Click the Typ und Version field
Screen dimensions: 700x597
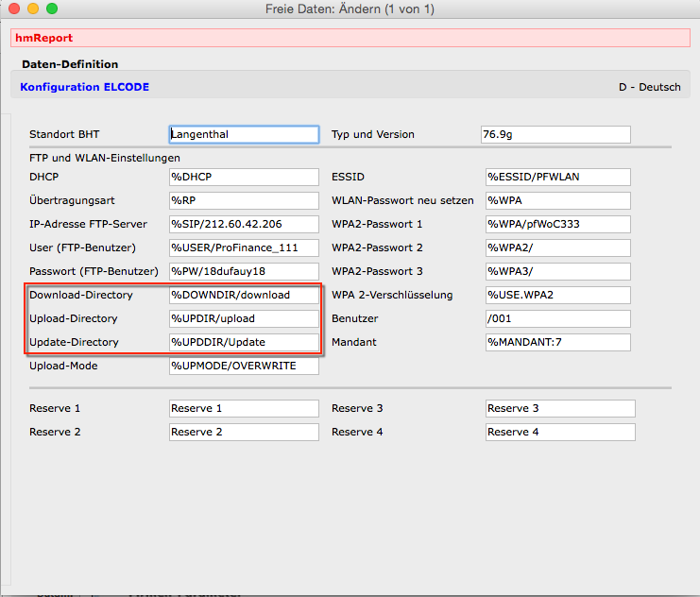555,134
